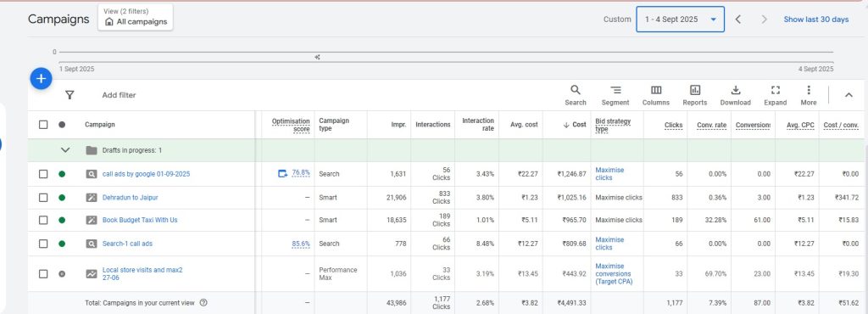Open the All campaigns view selector
The image size is (868, 314).
pyautogui.click(x=136, y=18)
